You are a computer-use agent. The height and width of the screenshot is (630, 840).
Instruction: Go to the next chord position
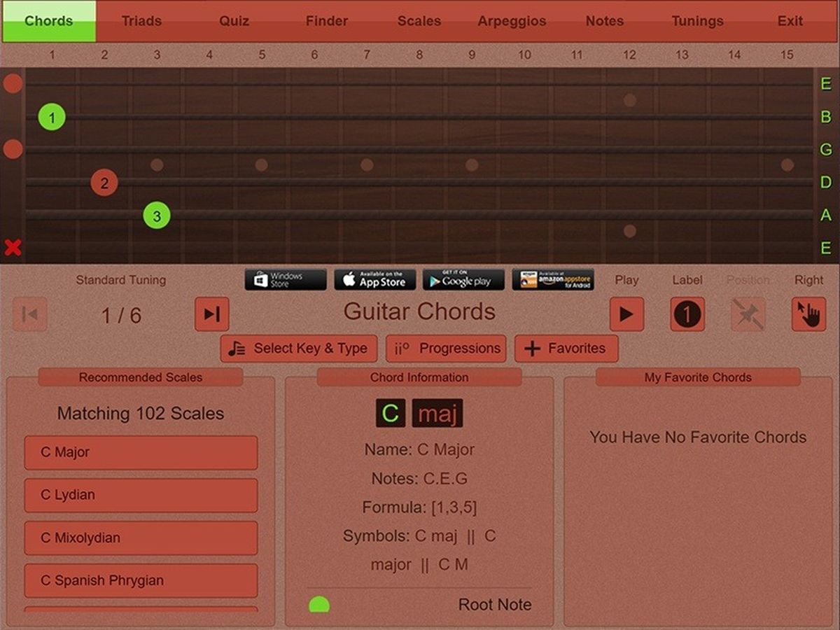pyautogui.click(x=211, y=314)
